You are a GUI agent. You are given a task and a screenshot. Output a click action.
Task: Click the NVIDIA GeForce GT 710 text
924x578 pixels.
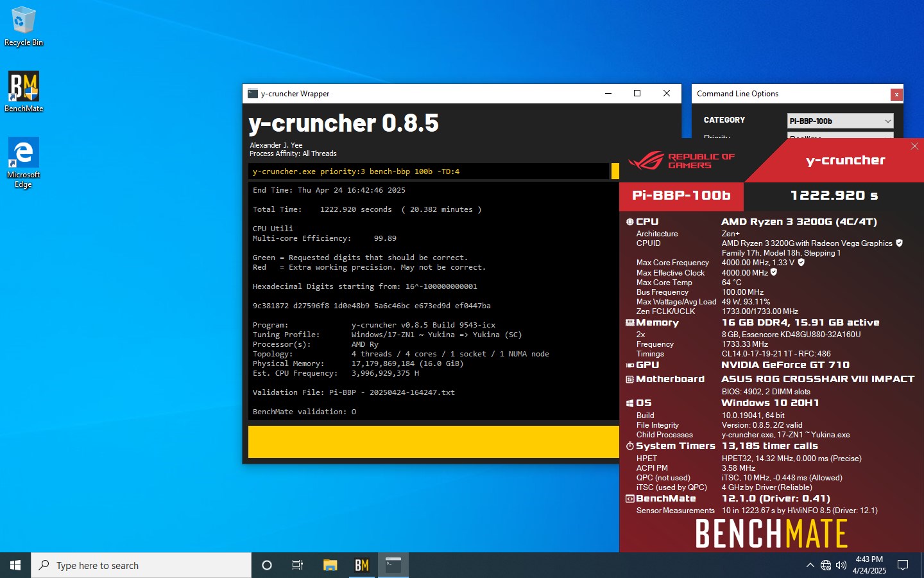pyautogui.click(x=785, y=365)
